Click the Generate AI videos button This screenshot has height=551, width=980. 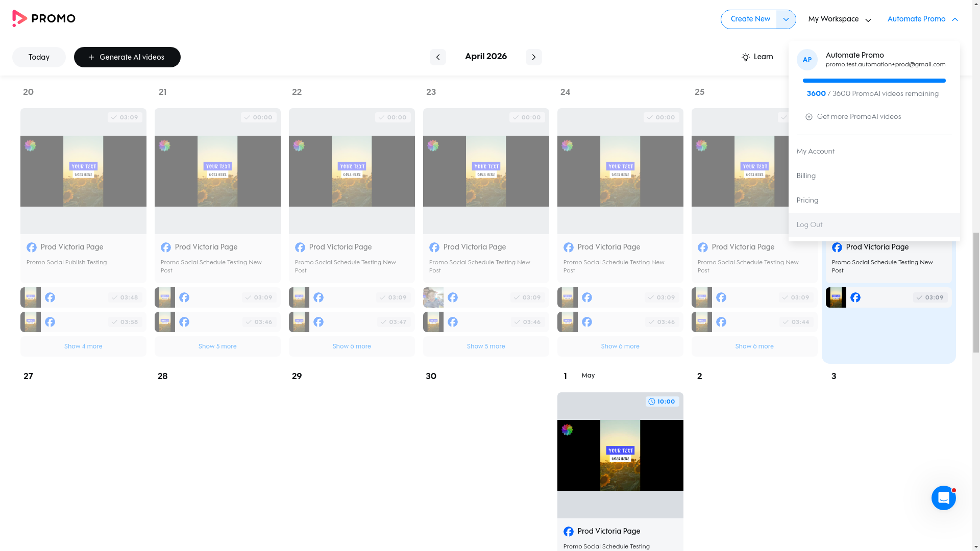[127, 57]
